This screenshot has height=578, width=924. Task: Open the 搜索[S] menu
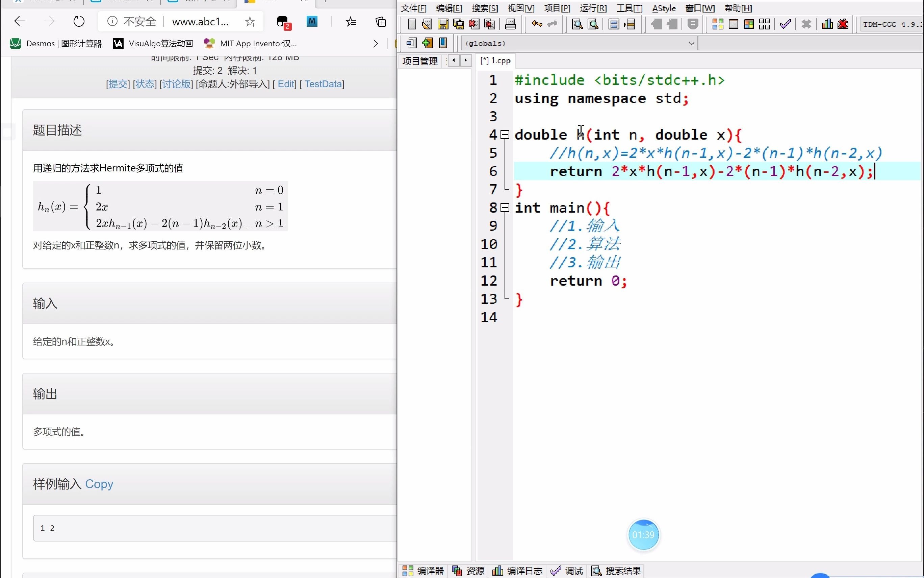485,8
